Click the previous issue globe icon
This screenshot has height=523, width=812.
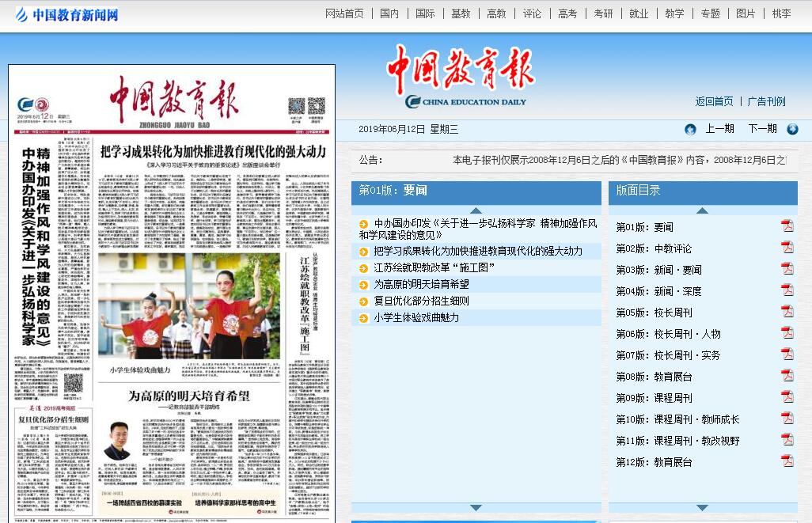(690, 130)
